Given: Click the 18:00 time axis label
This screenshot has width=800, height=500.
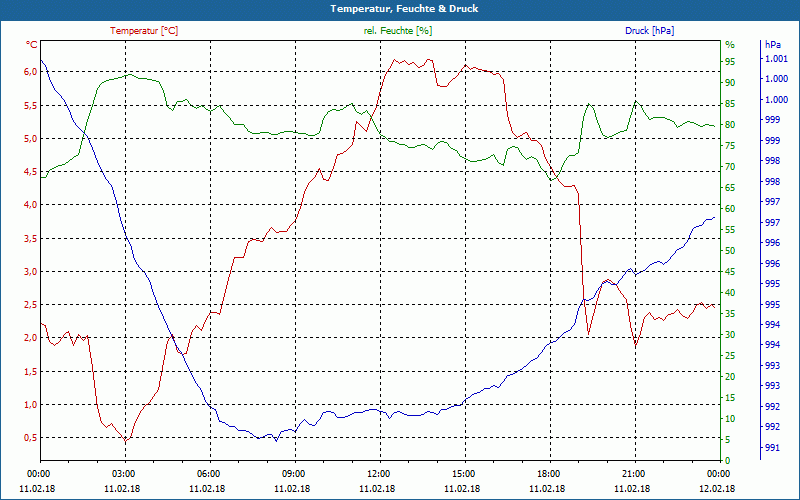Looking at the screenshot, I should coord(551,473).
